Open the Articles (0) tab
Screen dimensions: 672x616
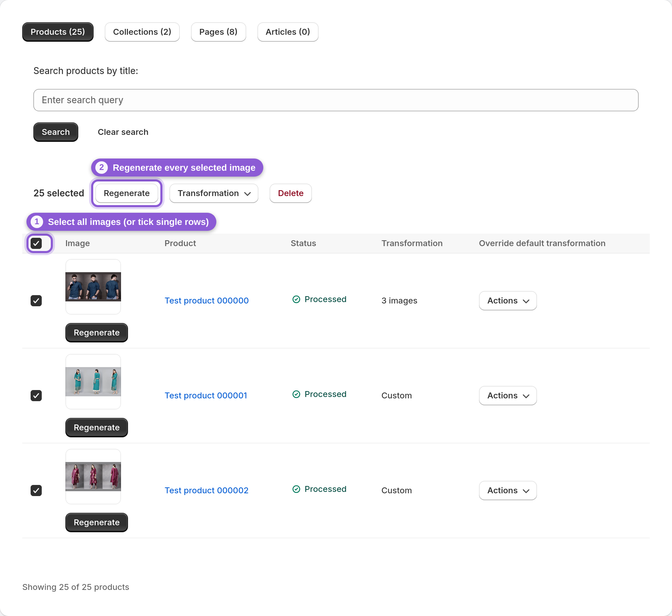288,32
